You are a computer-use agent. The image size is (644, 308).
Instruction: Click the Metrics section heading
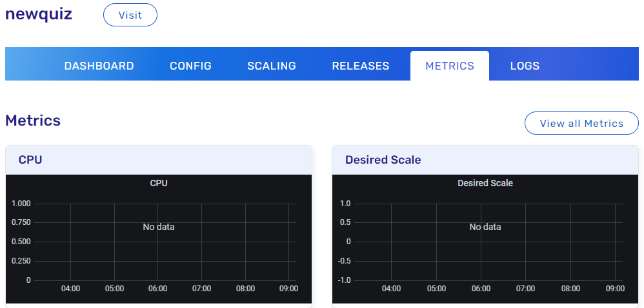(33, 120)
